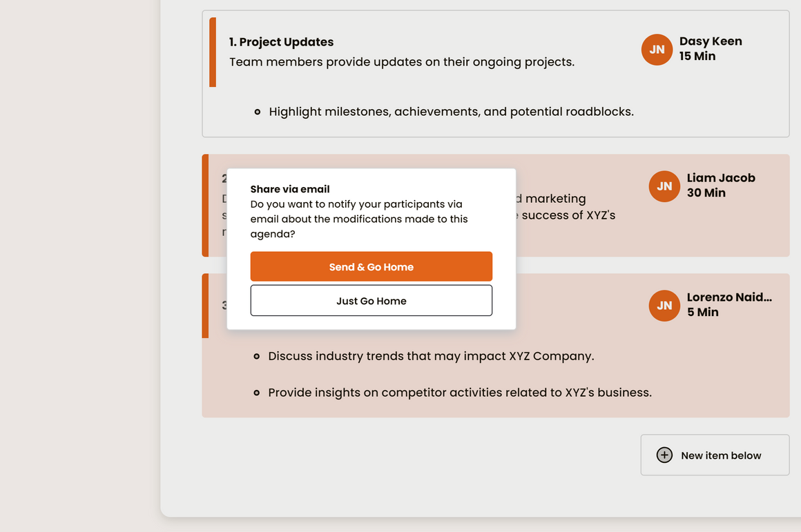The image size is (801, 532).
Task: Click the Send & Go Home button
Action: [371, 267]
